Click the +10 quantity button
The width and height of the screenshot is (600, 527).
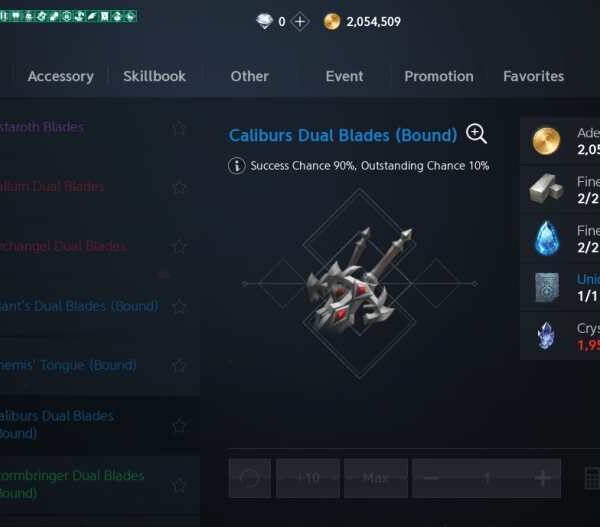coord(308,478)
